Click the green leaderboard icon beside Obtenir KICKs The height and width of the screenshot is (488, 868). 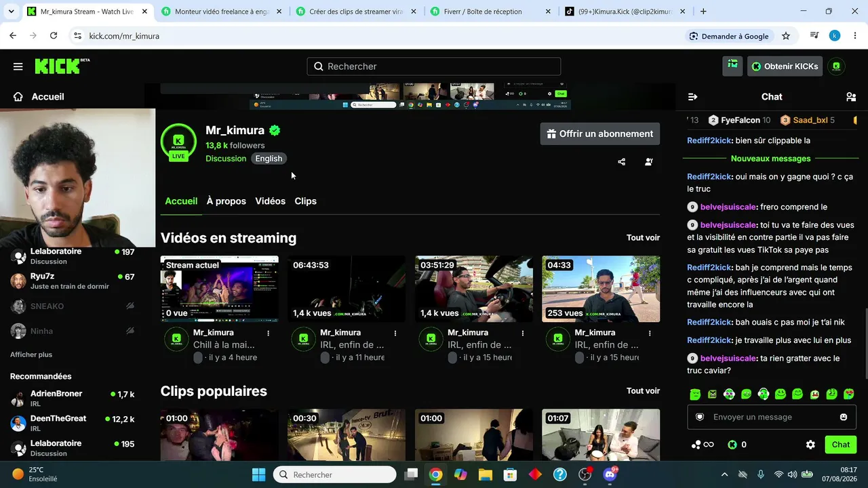tap(732, 65)
